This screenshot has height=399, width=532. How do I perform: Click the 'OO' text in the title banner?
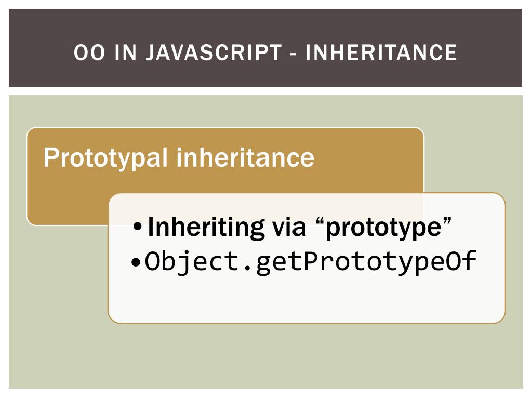89,52
